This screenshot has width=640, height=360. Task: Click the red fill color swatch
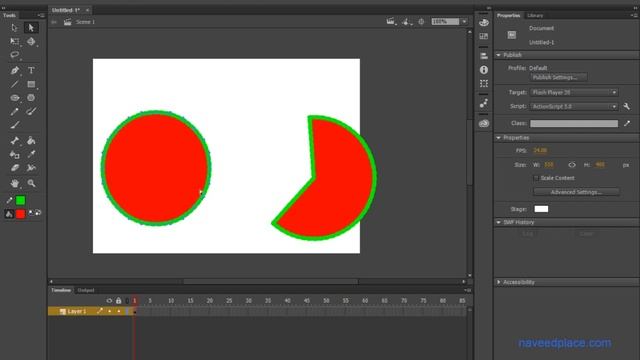[20, 213]
